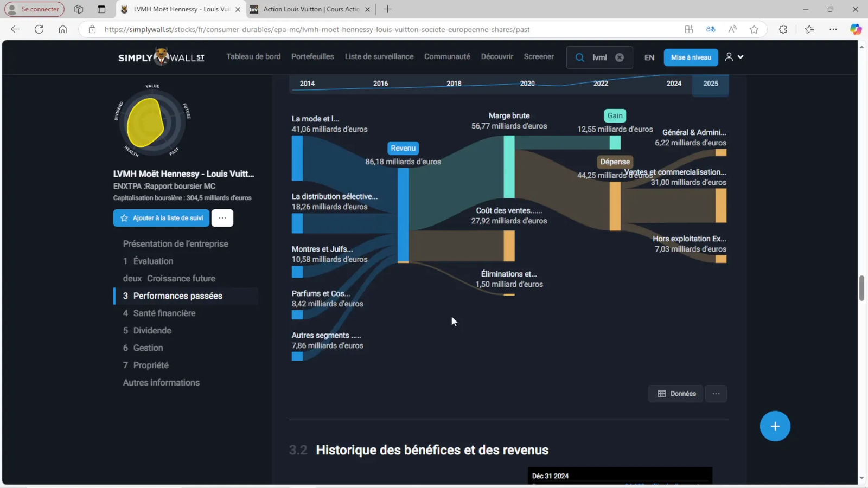Go to Propriété section

[145, 365]
